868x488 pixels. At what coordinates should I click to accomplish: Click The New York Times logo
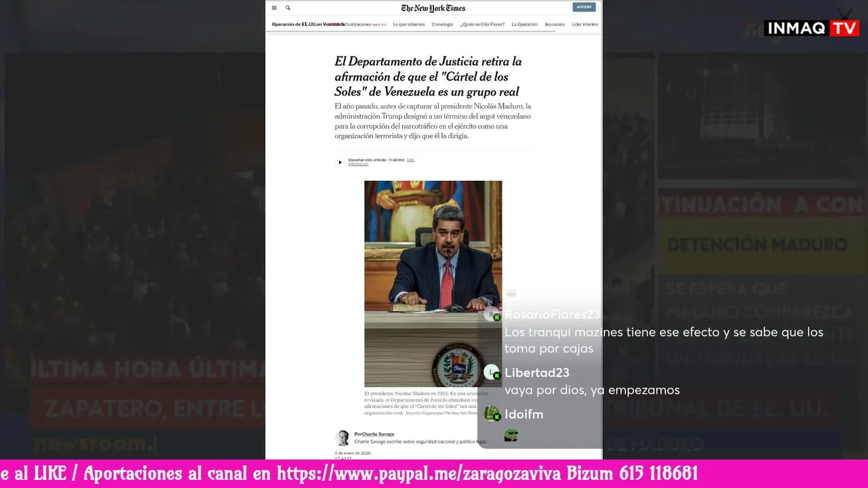pos(433,8)
